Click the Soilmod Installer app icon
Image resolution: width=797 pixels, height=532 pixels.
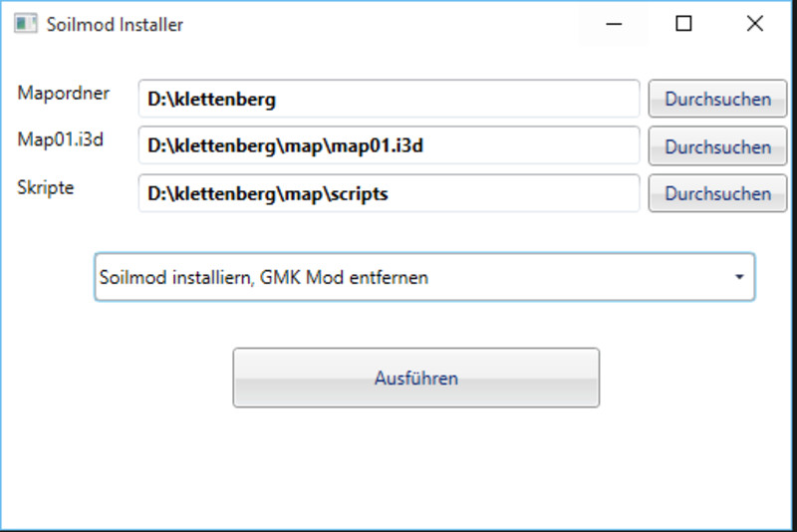pyautogui.click(x=26, y=25)
